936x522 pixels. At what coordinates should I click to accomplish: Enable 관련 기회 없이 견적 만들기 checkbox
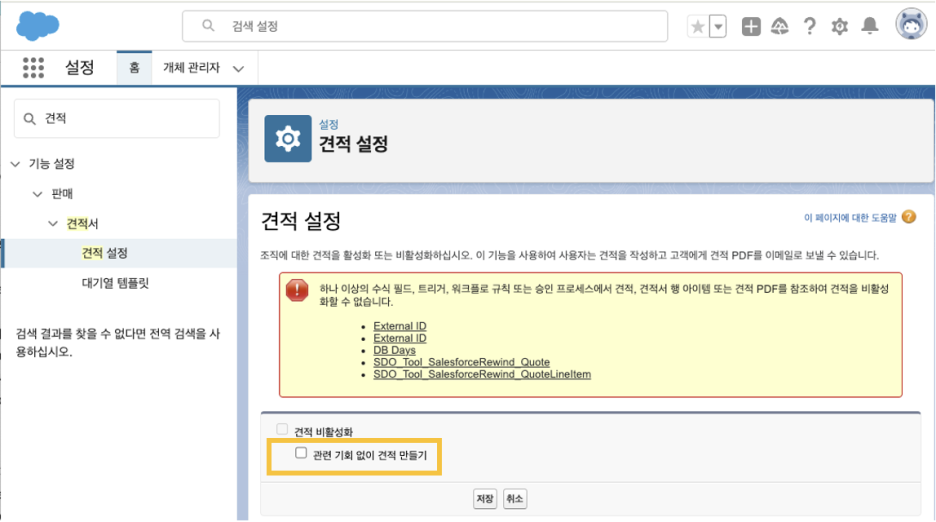click(301, 453)
